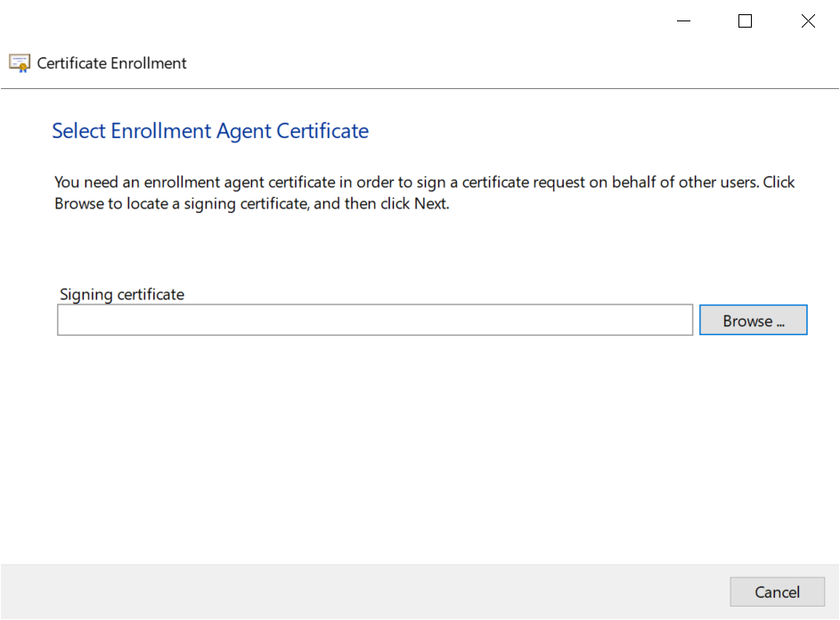
Task: Focus the Signing certificate text box
Action: click(x=374, y=321)
